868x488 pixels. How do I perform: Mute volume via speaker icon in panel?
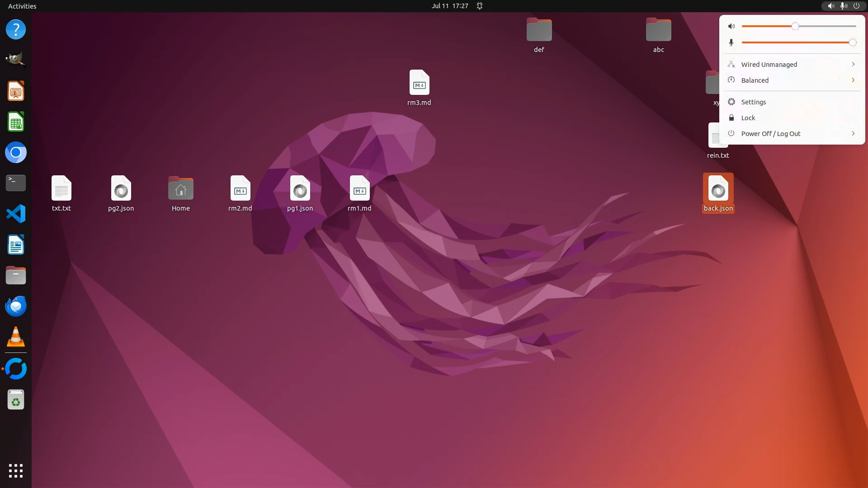[x=731, y=26]
